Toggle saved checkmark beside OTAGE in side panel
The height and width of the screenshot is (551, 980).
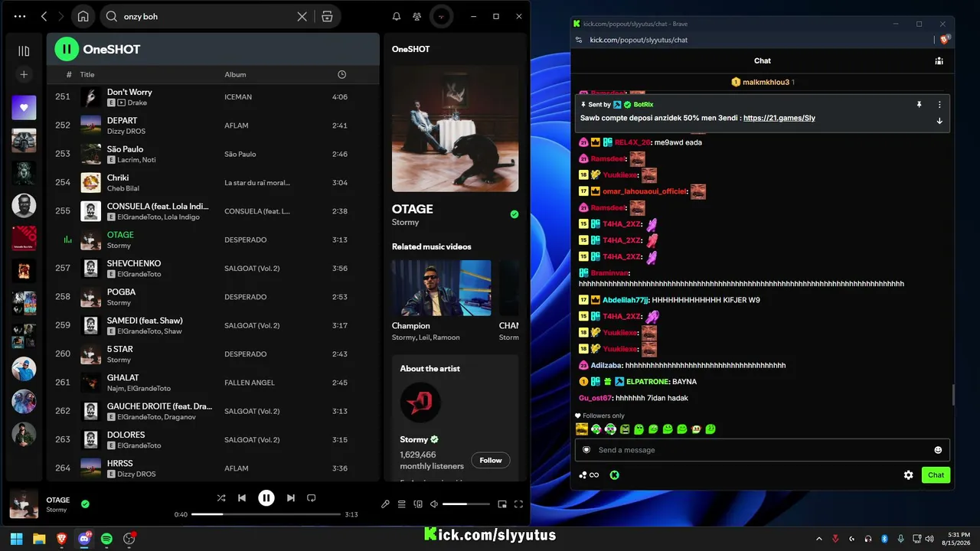point(514,214)
